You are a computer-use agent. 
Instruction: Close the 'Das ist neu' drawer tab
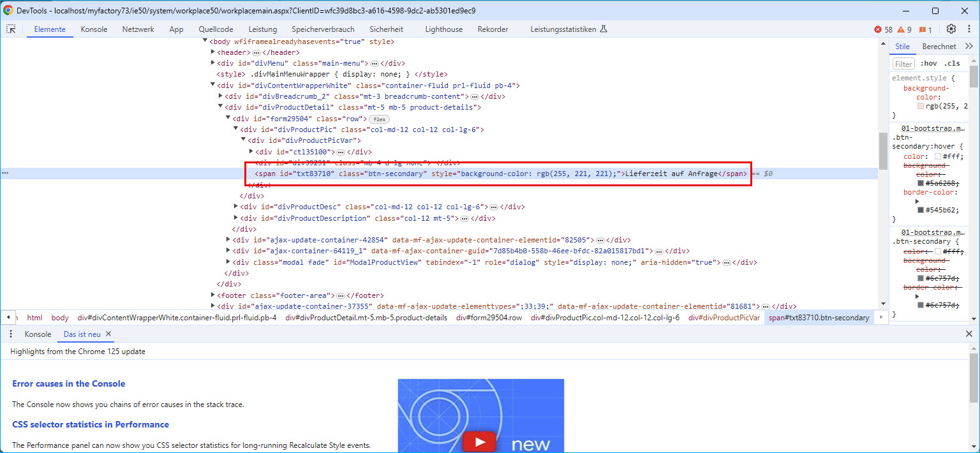(x=108, y=334)
